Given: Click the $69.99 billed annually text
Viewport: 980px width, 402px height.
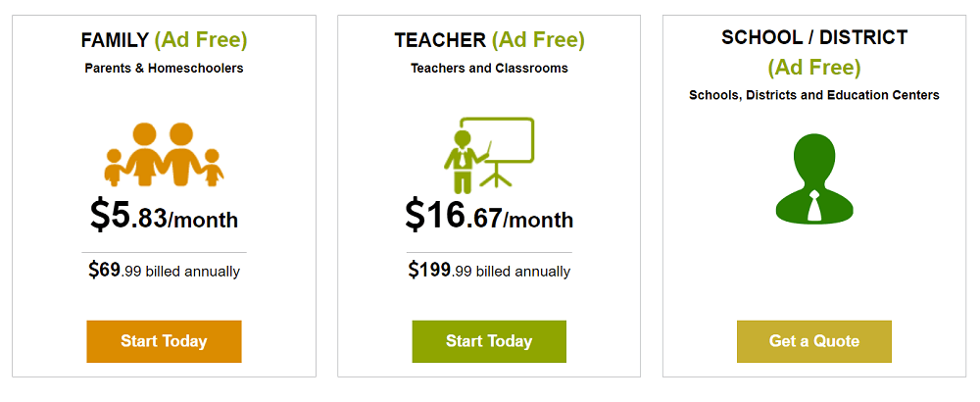Looking at the screenshot, I should [x=164, y=271].
